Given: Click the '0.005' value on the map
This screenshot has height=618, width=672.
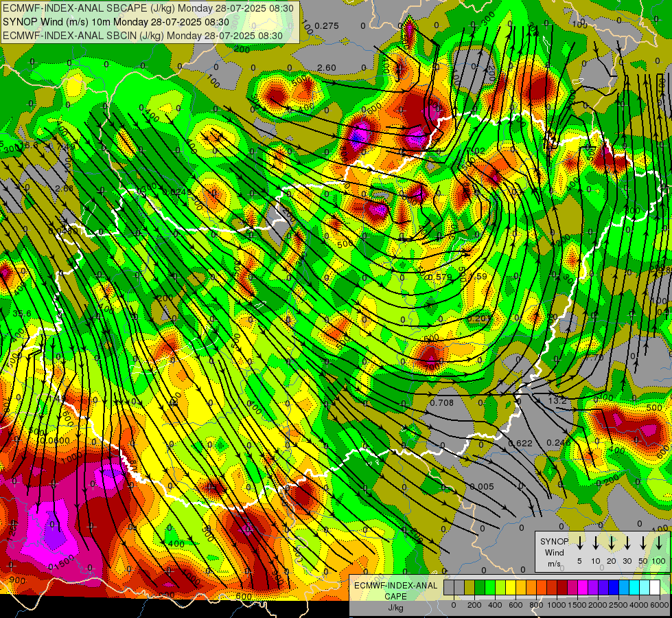Looking at the screenshot, I should click(x=482, y=486).
